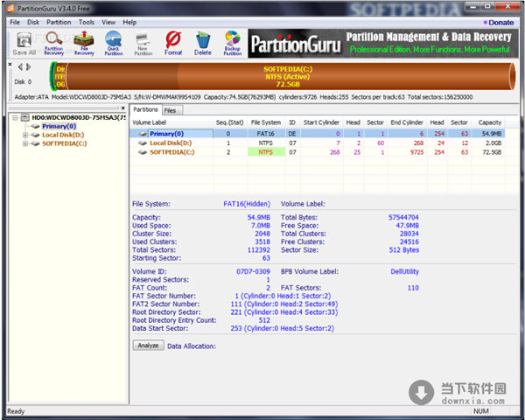Select Primary(0) row in partitions table
Image resolution: width=525 pixels, height=420 pixels.
(318, 134)
